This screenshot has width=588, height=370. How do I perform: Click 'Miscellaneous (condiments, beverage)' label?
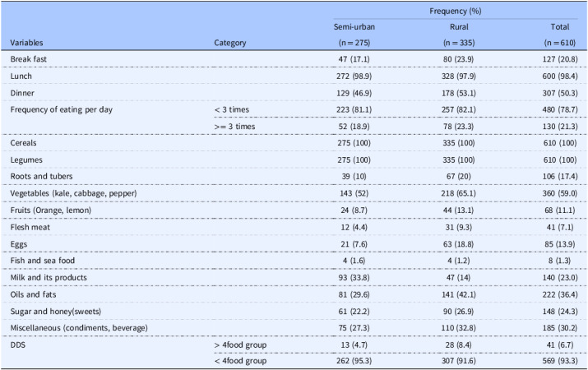(x=79, y=328)
